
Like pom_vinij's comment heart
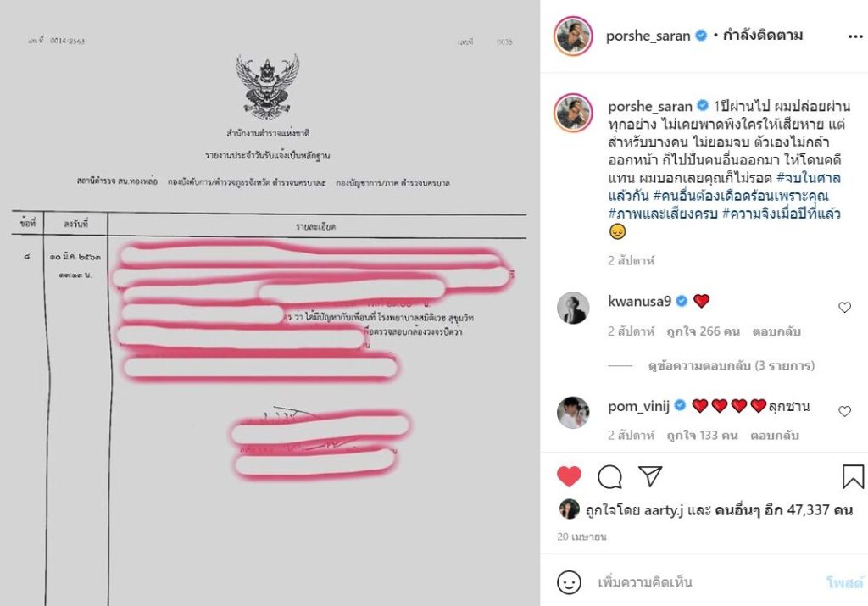click(844, 411)
